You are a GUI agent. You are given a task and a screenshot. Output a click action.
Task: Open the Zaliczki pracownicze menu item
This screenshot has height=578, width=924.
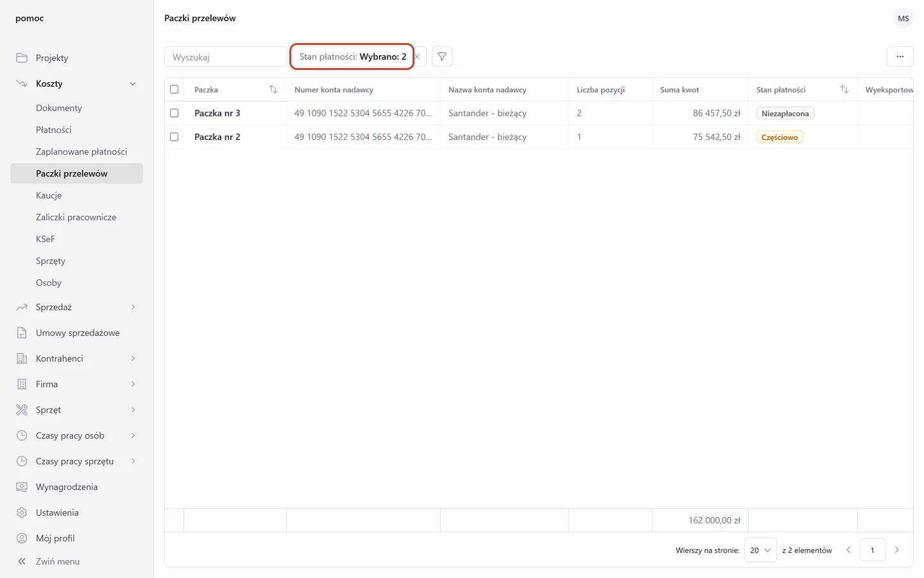click(76, 217)
